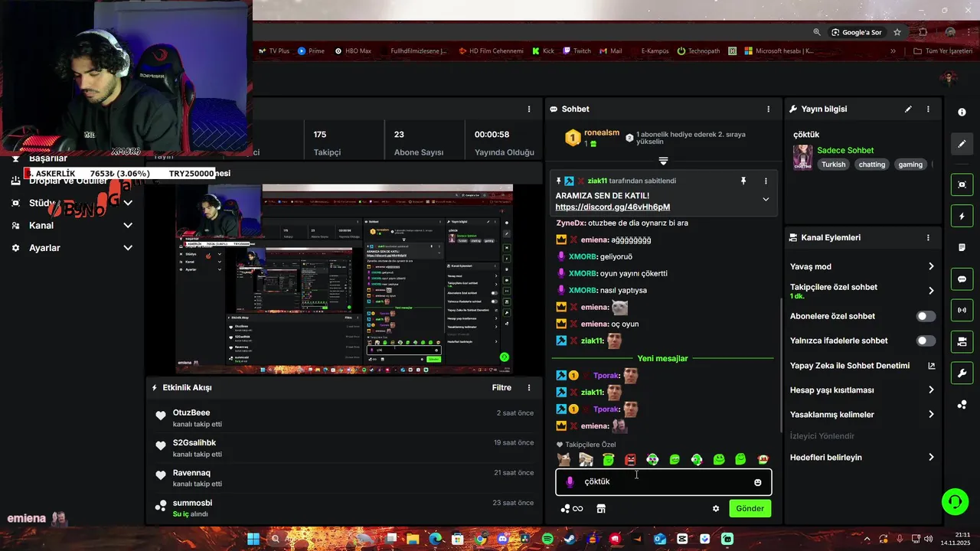This screenshot has width=980, height=551.
Task: Open Hedefleri belirleyin arrow
Action: point(931,458)
